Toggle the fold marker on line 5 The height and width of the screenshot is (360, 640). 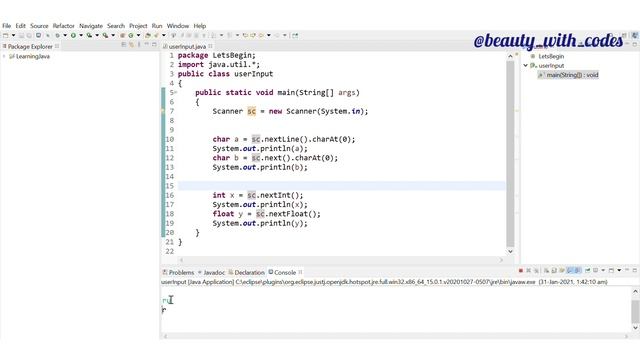[176, 93]
